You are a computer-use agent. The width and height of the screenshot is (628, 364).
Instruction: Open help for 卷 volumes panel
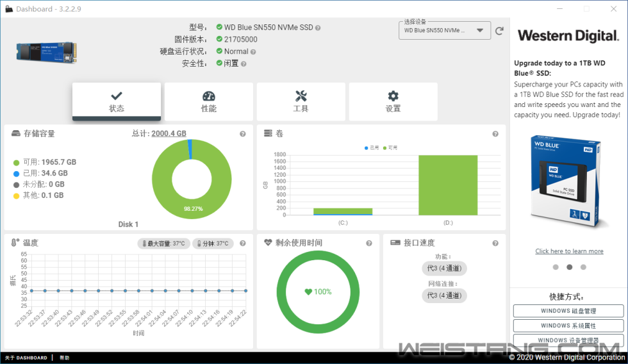click(x=495, y=134)
